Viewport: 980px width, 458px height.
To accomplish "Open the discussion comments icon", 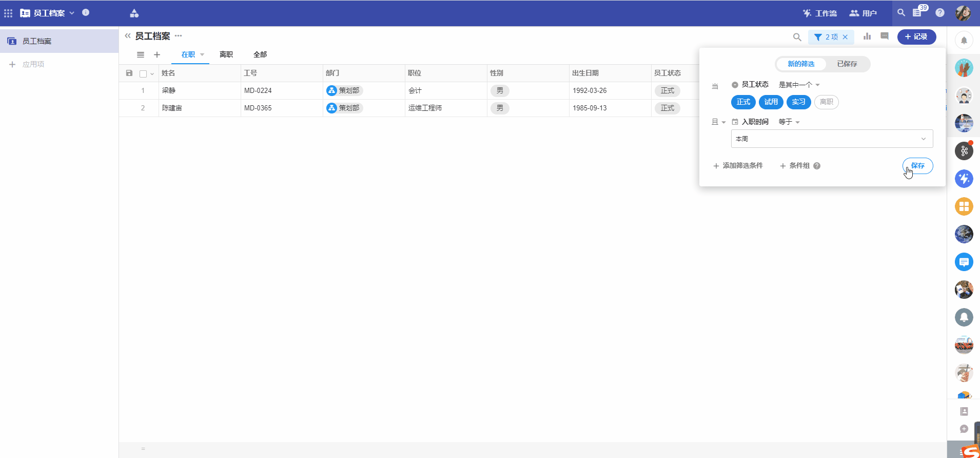I will tap(885, 36).
